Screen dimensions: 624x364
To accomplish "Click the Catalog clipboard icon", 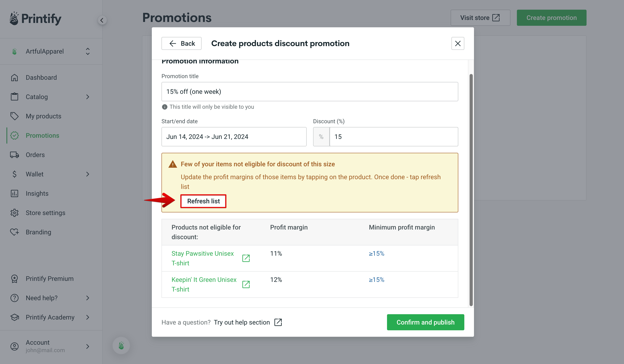I will tap(15, 97).
